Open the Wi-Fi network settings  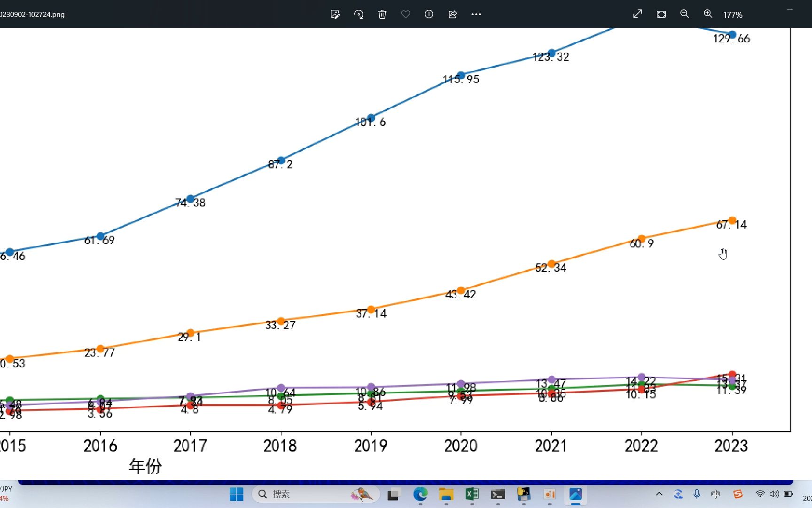pos(760,494)
